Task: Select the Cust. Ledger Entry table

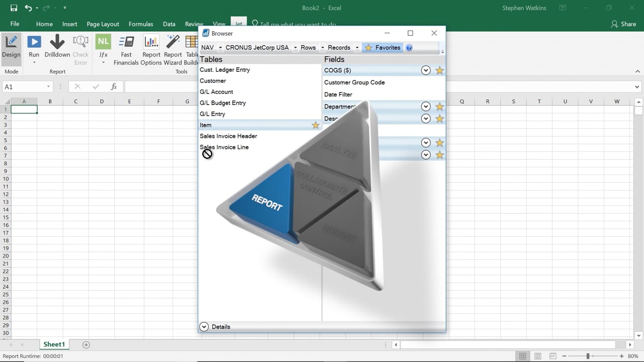Action: coord(225,70)
